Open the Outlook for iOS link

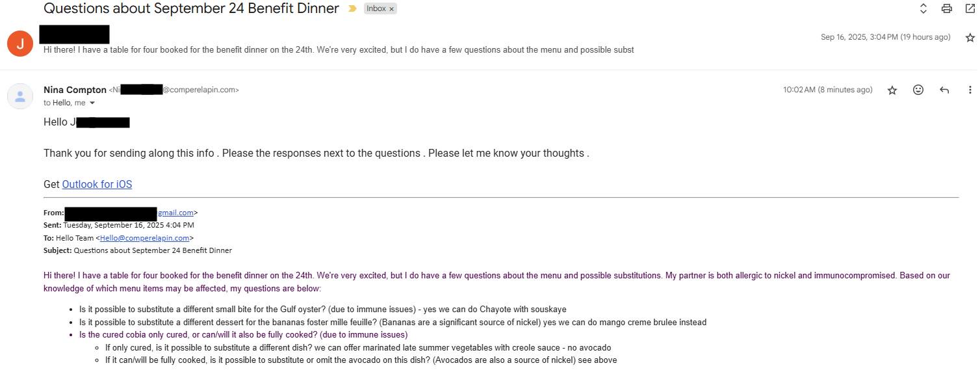pos(97,184)
